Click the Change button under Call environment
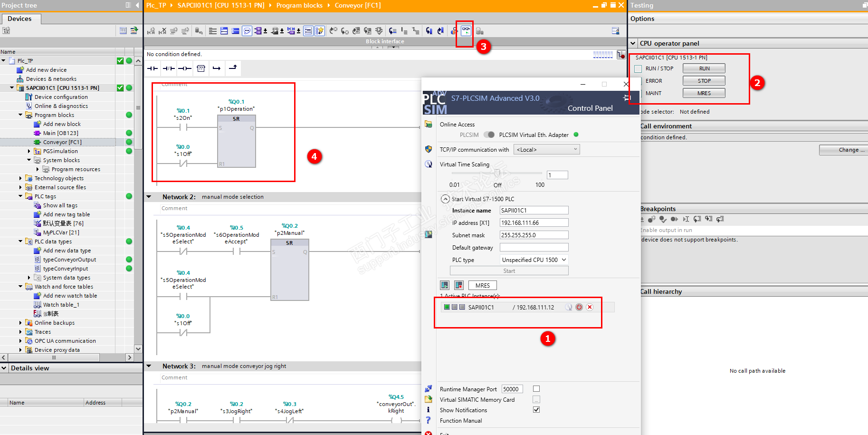 pos(844,150)
